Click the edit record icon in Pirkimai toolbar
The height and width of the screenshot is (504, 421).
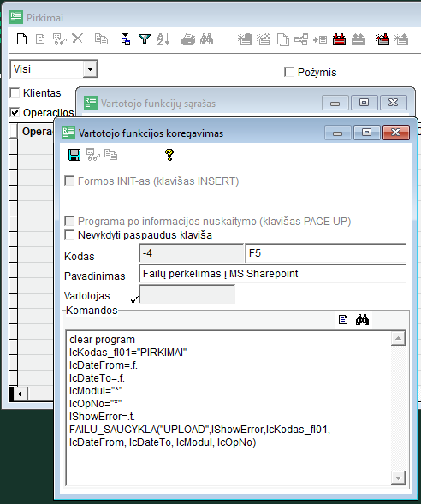(59, 39)
